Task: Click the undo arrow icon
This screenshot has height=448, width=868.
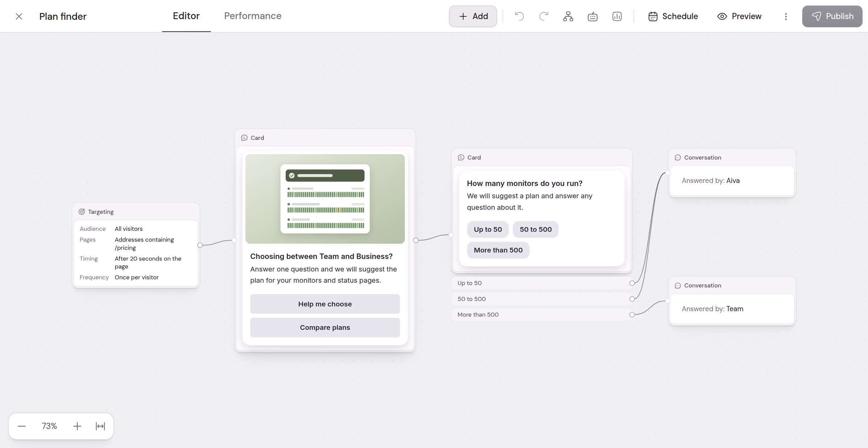Action: [x=519, y=16]
